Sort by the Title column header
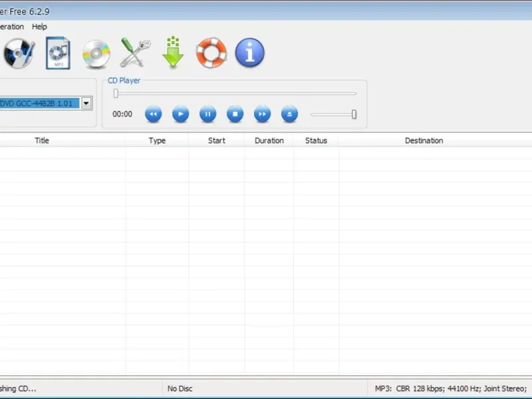 tap(42, 140)
